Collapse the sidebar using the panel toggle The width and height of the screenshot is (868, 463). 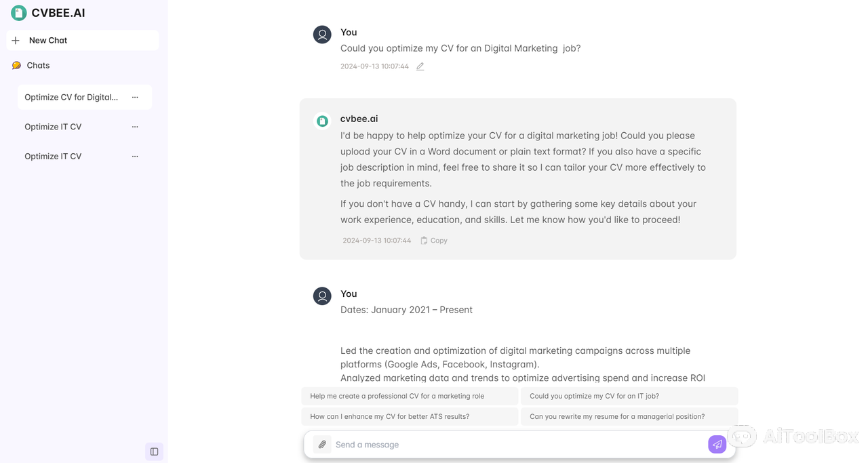tap(154, 451)
